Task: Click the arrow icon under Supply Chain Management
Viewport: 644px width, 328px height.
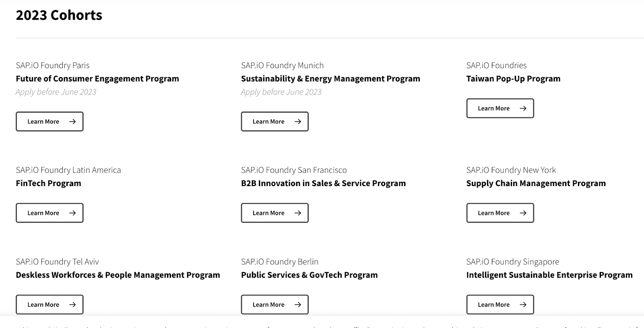Action: [x=523, y=213]
